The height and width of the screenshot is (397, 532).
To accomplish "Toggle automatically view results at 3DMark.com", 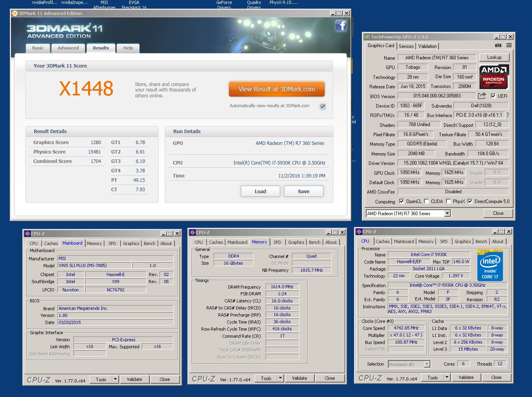I will (323, 106).
